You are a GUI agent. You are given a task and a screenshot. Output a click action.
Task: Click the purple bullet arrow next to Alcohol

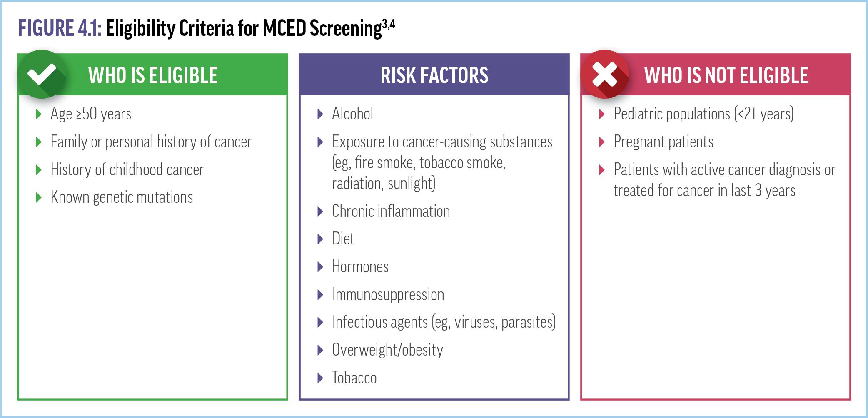[x=320, y=114]
